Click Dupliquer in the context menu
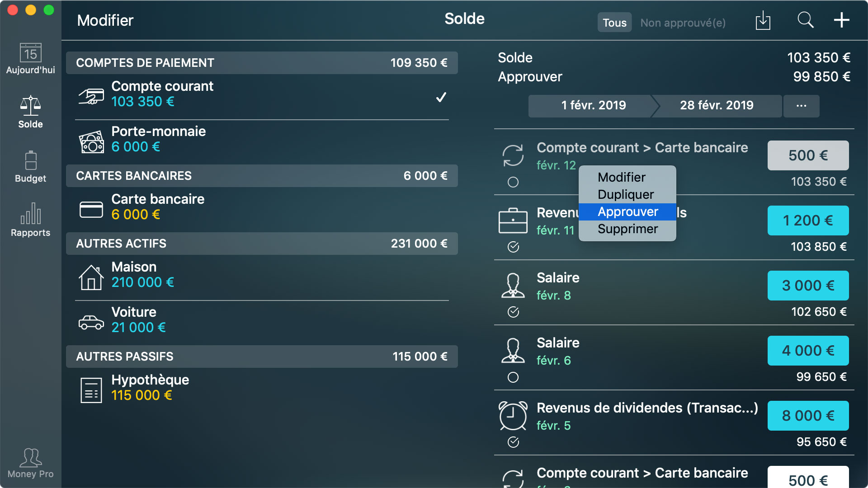Viewport: 868px width, 488px height. [x=626, y=194]
